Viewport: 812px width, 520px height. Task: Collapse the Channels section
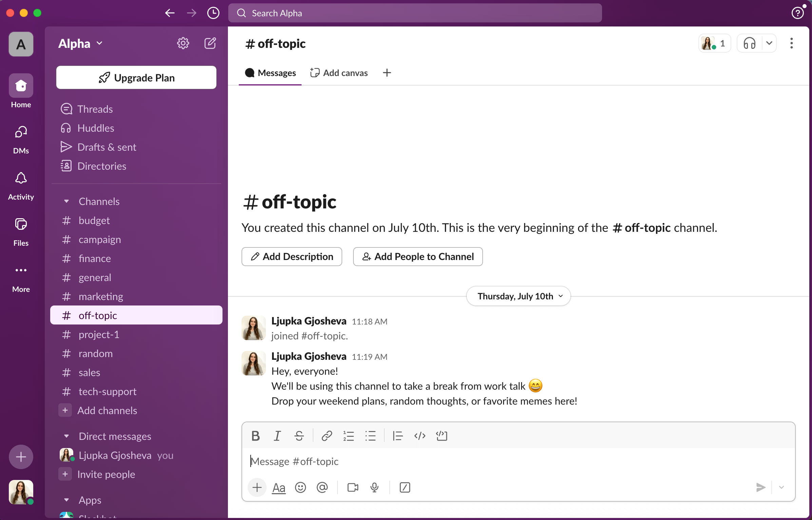click(x=66, y=201)
